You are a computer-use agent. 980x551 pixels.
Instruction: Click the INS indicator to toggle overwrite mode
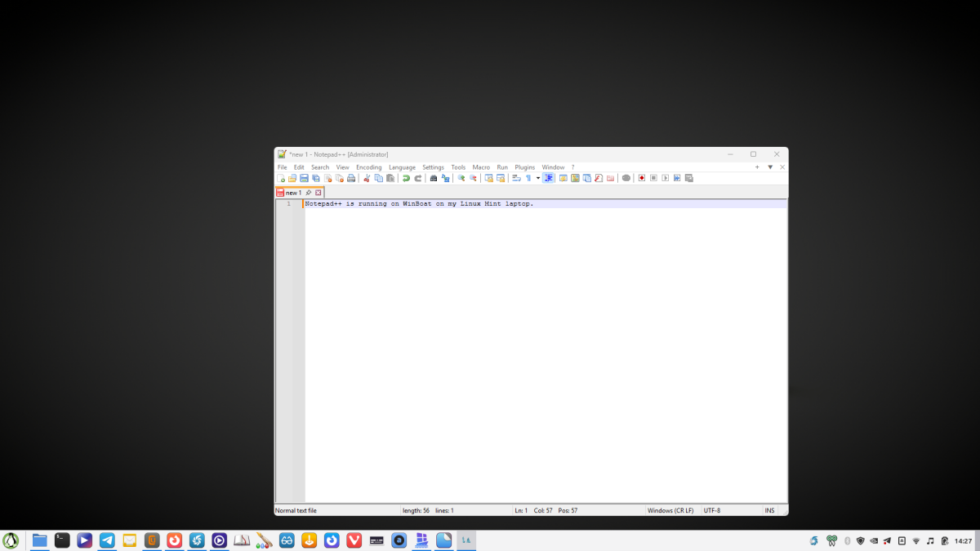click(768, 510)
